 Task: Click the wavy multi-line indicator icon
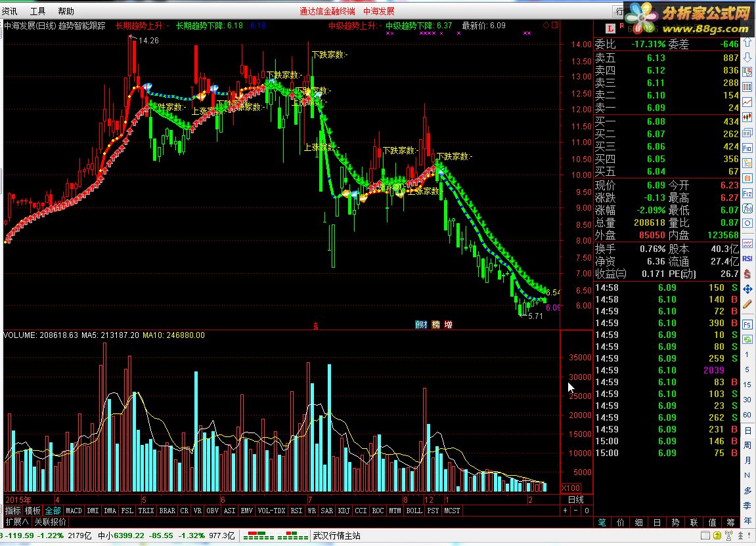click(x=747, y=244)
